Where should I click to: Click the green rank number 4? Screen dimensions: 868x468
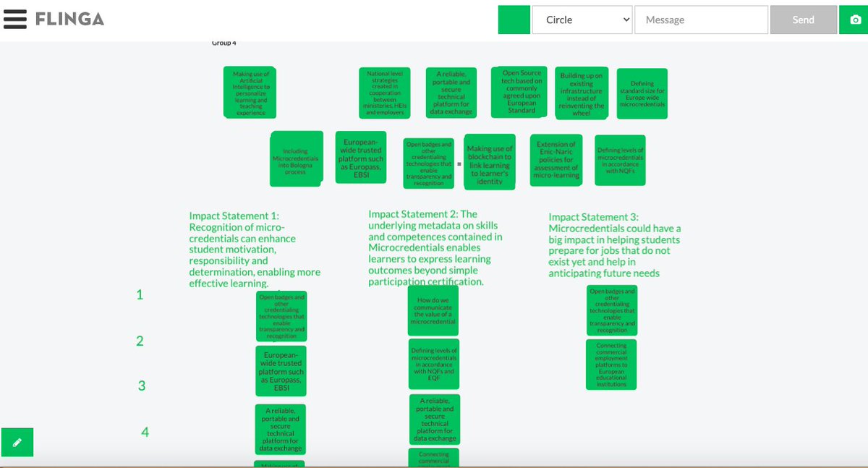coord(145,432)
